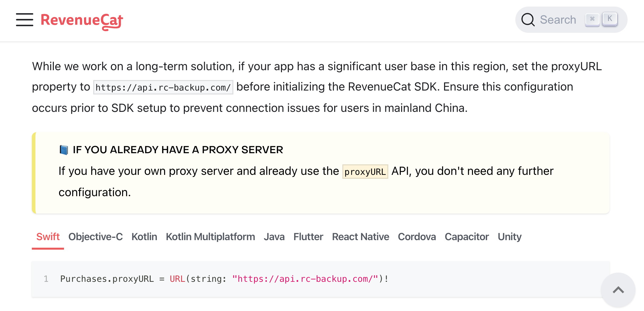Image resolution: width=644 pixels, height=311 pixels.
Task: Click the "https://api.rc-backup.com/" string in code
Action: (x=305, y=279)
